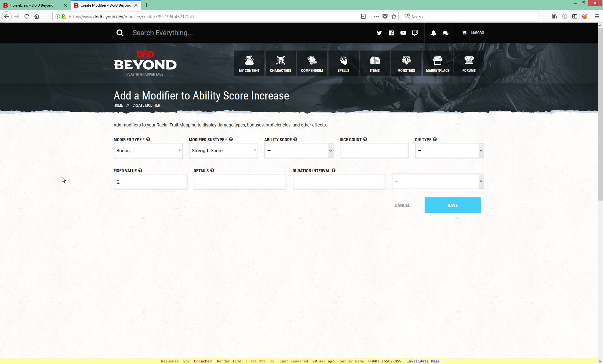
Task: Open the Marketplace navigation menu
Action: (437, 63)
